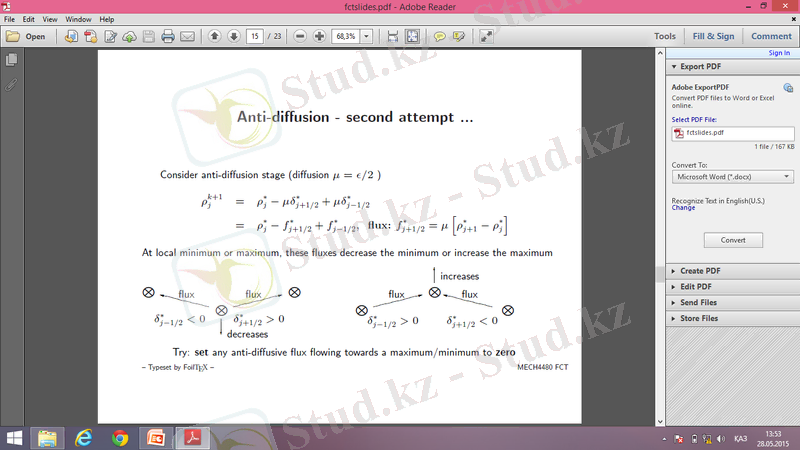Click the document scrollbar down arrow
The image size is (800, 450).
tap(660, 421)
